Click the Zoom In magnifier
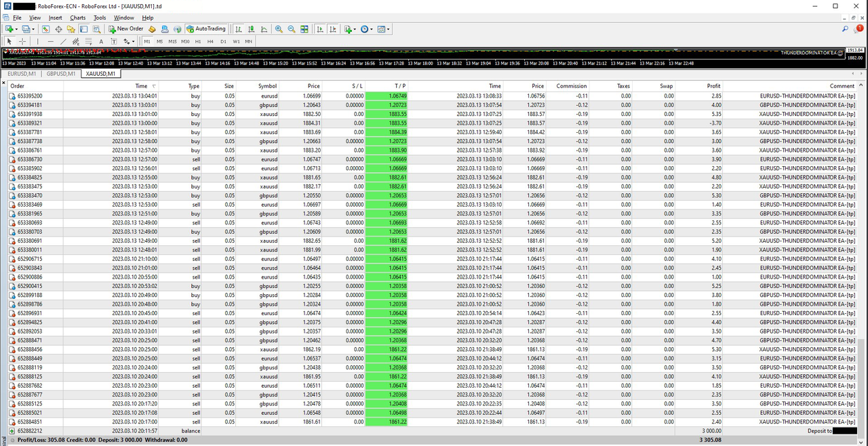The height and width of the screenshot is (446, 868). point(279,29)
